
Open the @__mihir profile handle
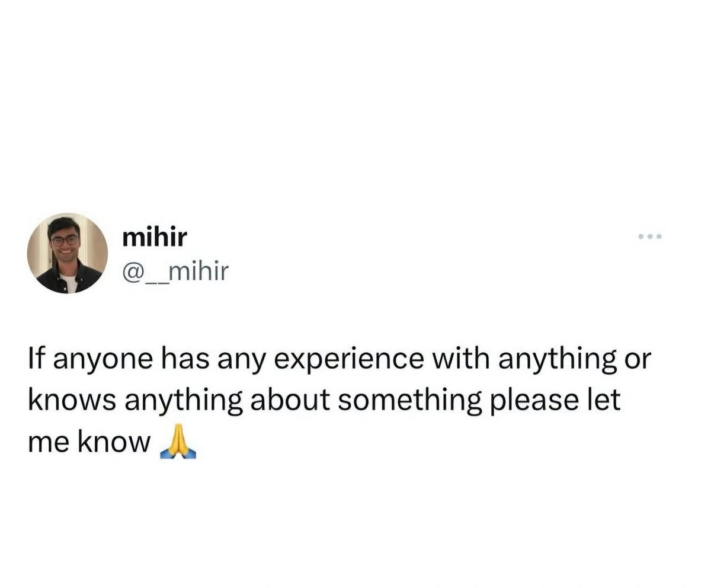tap(176, 270)
